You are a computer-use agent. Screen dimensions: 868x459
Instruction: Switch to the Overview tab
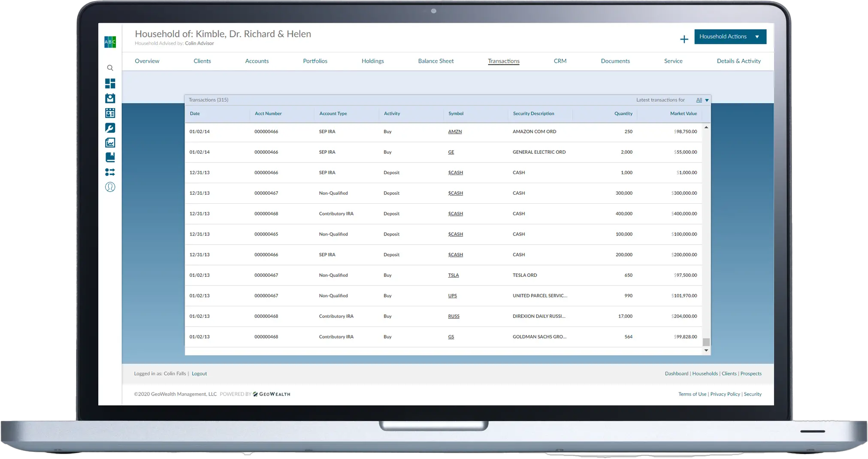pos(147,61)
